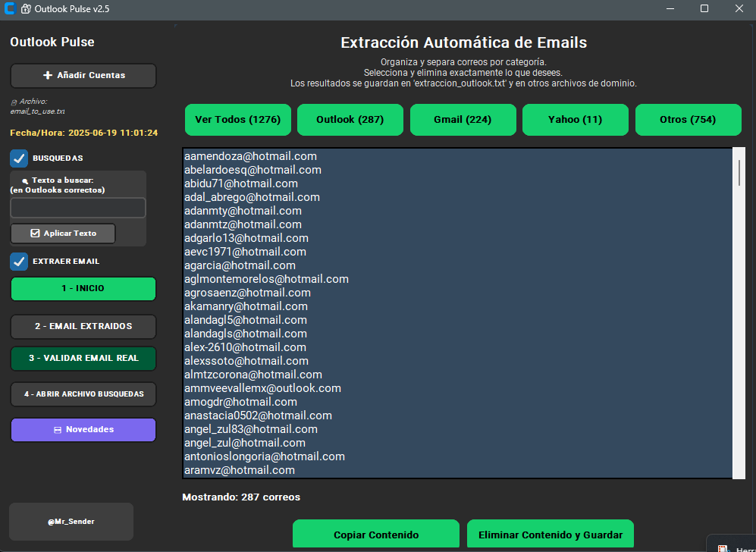Filter emails by Yahoo (11)
The height and width of the screenshot is (552, 756).
[x=575, y=120]
